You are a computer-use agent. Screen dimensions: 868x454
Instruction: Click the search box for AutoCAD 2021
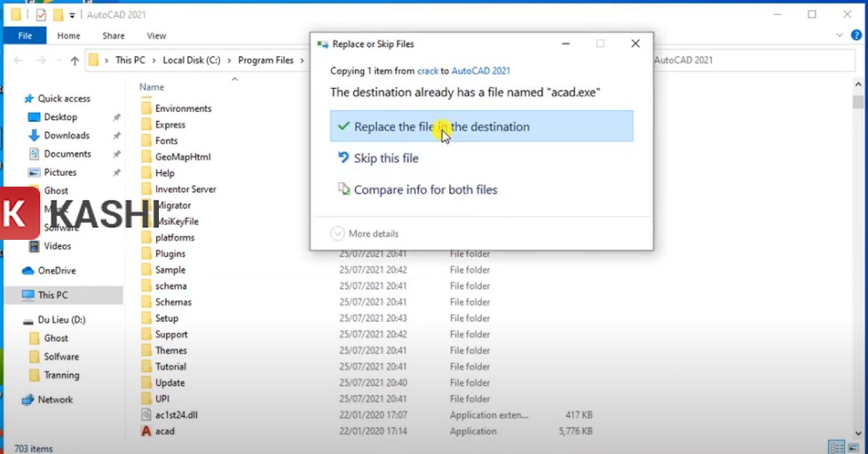pyautogui.click(x=753, y=60)
